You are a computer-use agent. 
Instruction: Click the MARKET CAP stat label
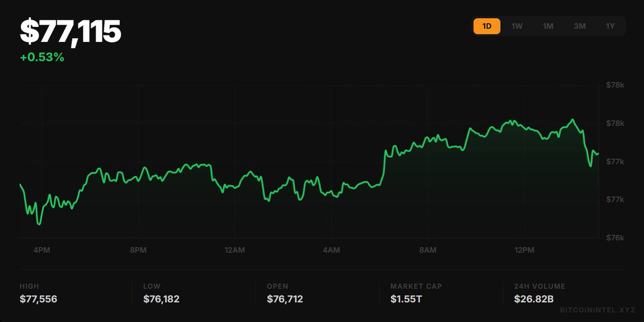[x=416, y=287]
